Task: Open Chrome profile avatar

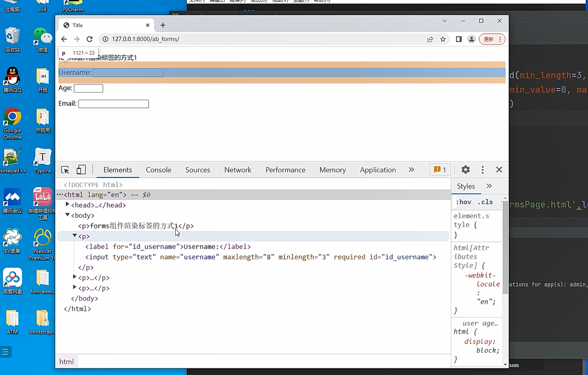Action: click(x=472, y=39)
